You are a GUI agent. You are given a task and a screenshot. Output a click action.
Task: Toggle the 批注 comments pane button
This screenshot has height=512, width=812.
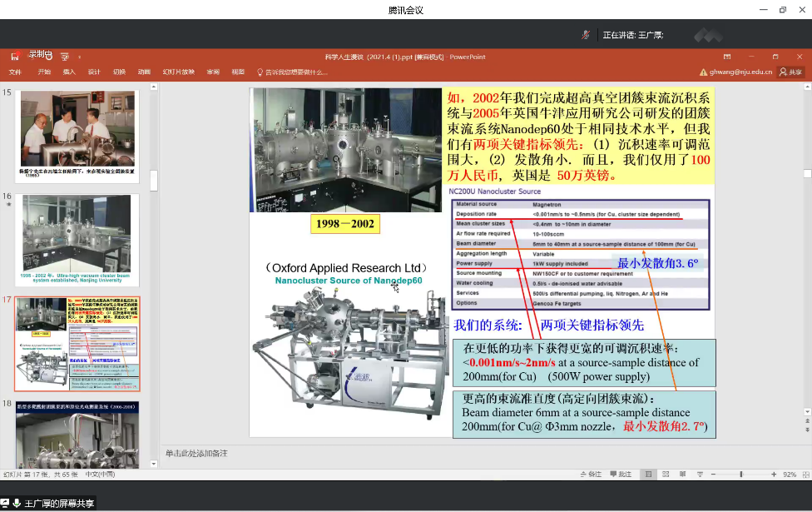coord(621,474)
